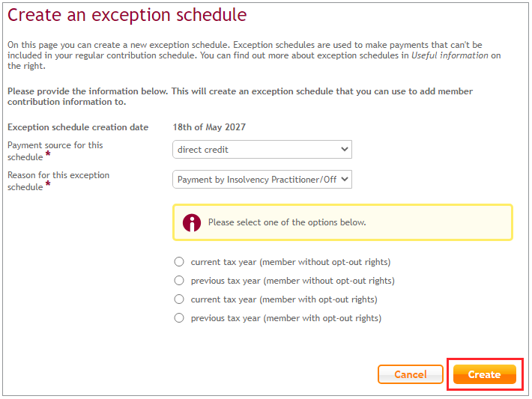Click the red asterisk beside Reason label
This screenshot has width=532, height=399.
[48, 183]
